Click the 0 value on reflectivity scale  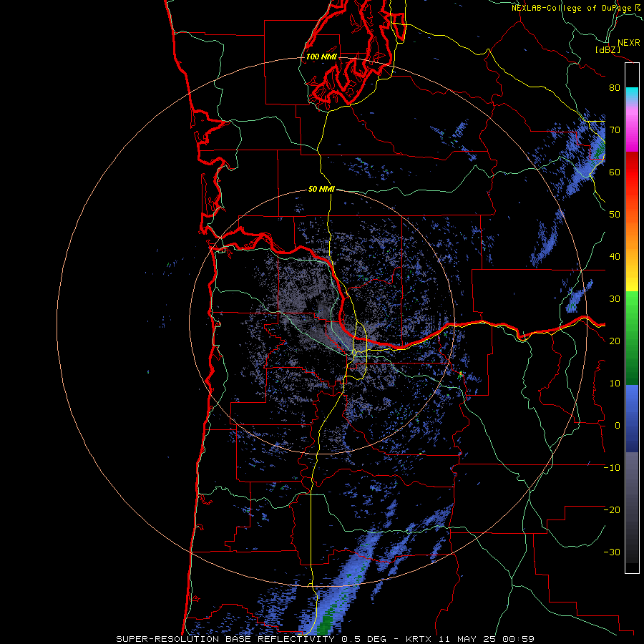tap(617, 426)
